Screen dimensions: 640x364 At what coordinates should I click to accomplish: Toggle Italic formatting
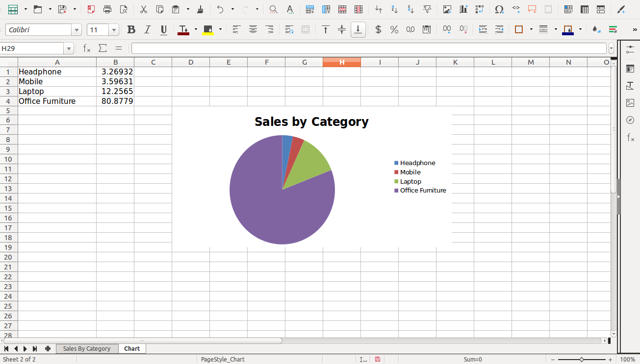coord(147,30)
